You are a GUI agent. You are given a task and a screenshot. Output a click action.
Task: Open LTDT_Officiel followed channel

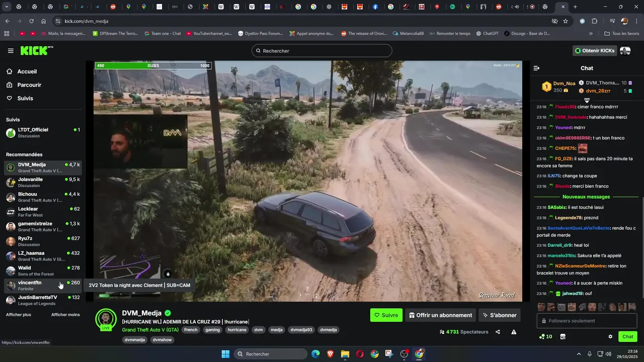(43, 133)
